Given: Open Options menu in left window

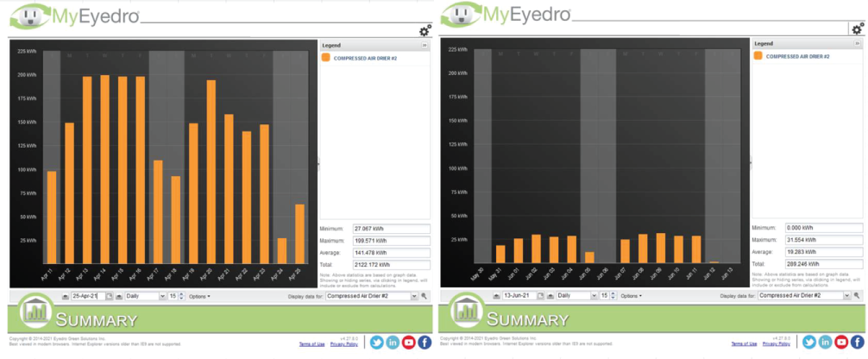Looking at the screenshot, I should [x=199, y=296].
